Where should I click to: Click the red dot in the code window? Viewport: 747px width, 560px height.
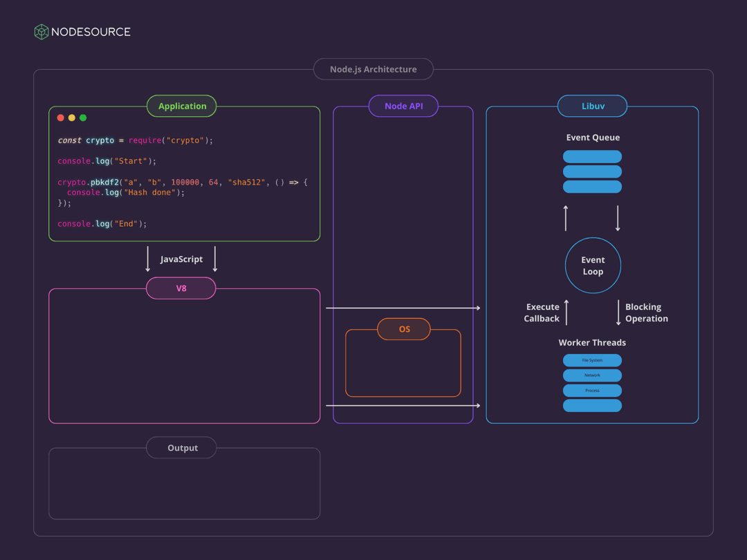pos(61,118)
